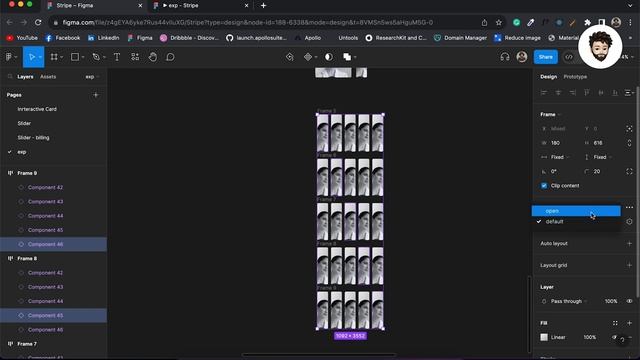
Task: Toggle Linear fill visibility eye
Action: tap(615, 337)
